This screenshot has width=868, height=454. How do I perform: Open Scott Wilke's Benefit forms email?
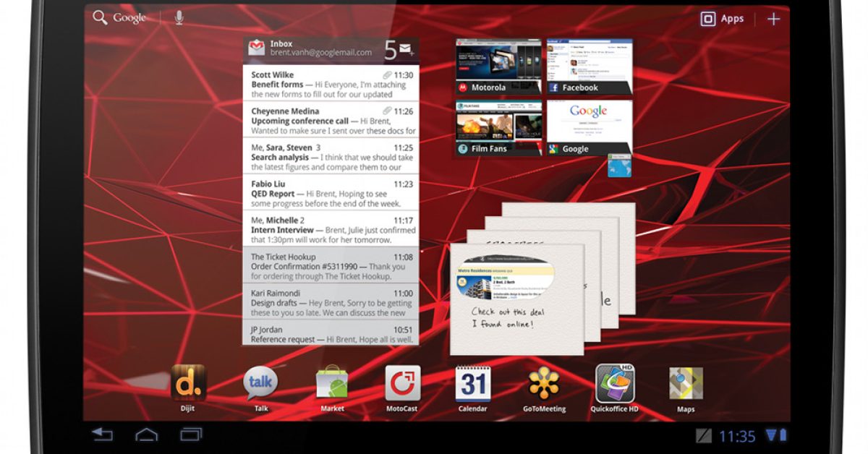(x=331, y=84)
